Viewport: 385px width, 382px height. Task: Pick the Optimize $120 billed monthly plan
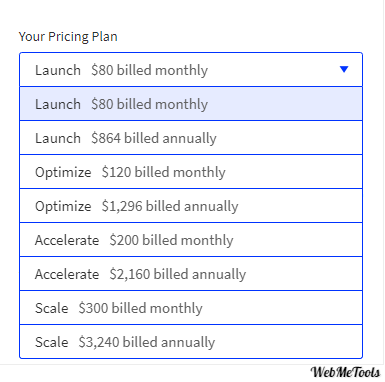[x=191, y=172]
